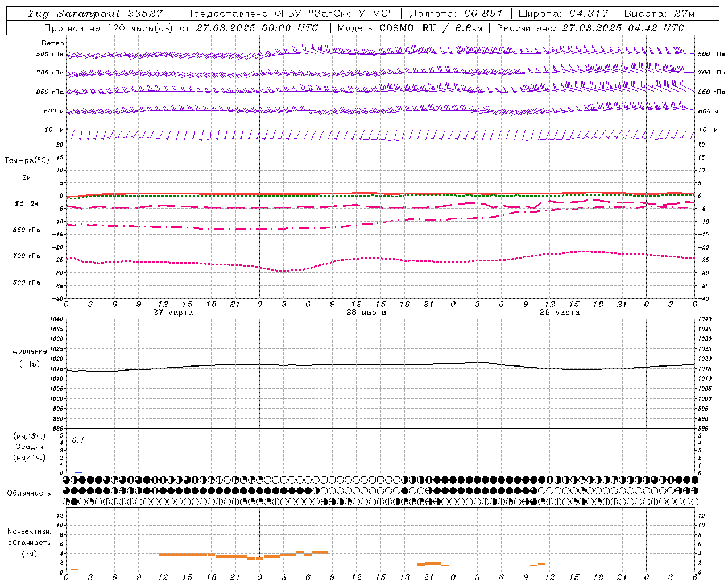Image resolution: width=728 pixels, height=582 pixels.
Task: Click the Td 2м dew point legend entry
Action: click(27, 203)
